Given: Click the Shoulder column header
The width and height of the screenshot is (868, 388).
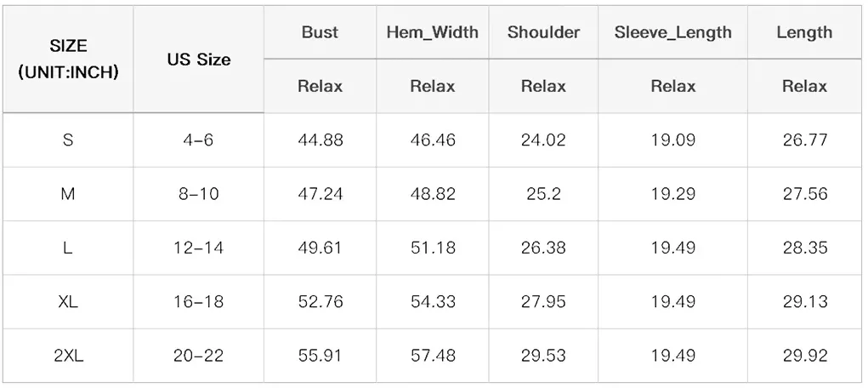Looking at the screenshot, I should pyautogui.click(x=543, y=33).
